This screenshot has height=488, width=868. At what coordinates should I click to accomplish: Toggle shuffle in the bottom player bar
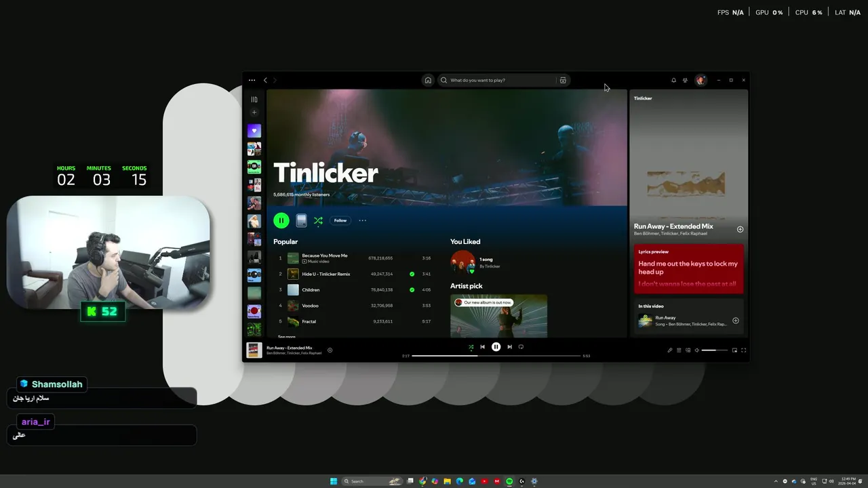pyautogui.click(x=471, y=347)
